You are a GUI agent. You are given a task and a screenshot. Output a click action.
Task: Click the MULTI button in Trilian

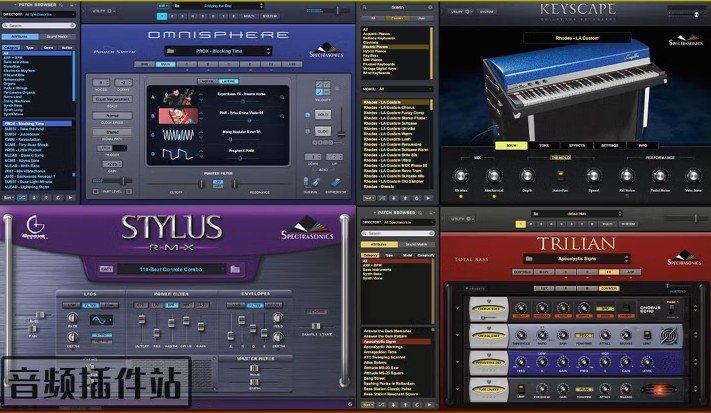point(607,224)
